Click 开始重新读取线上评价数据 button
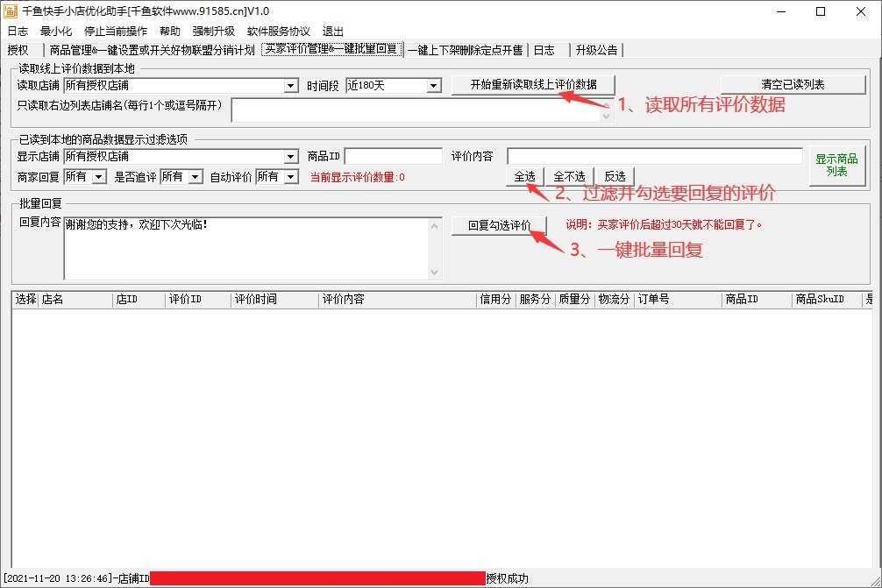This screenshot has height=588, width=882. click(533, 85)
